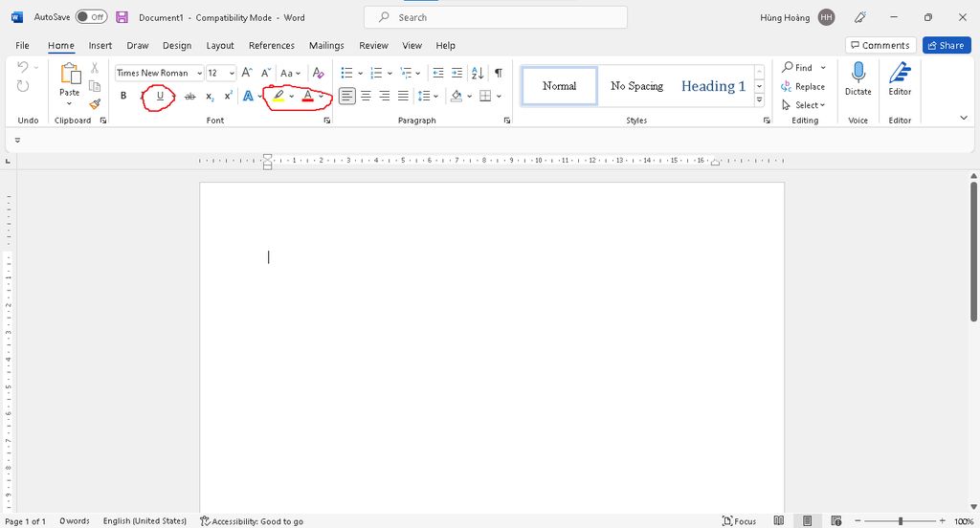Open the font color dropdown arrow

point(322,97)
